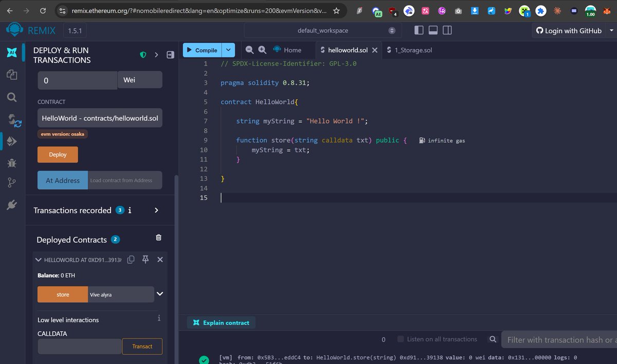The image size is (617, 364).
Task: Click Login with GitHub
Action: tap(569, 31)
